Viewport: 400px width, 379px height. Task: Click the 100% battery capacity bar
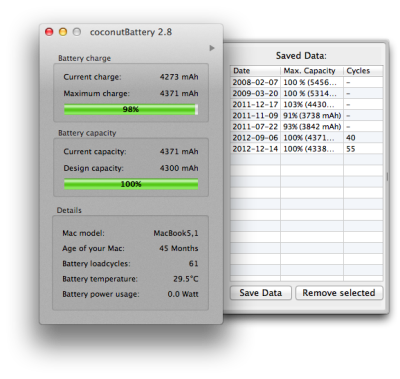click(x=131, y=184)
